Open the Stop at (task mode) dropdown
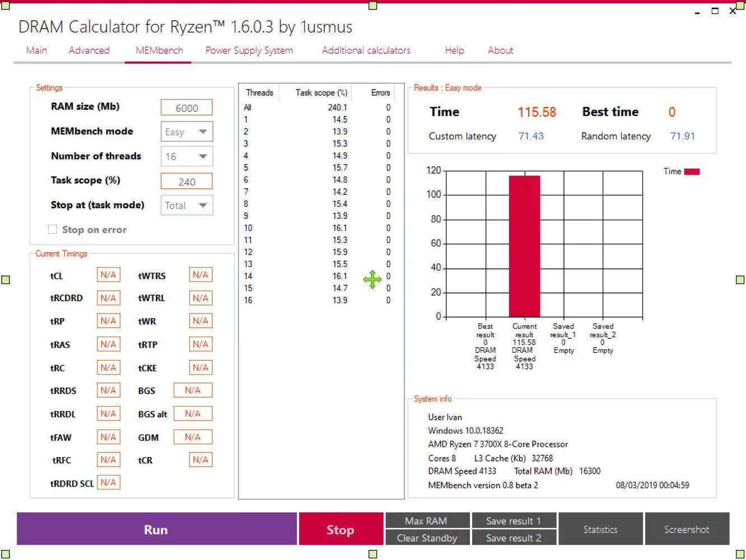Image resolution: width=746 pixels, height=560 pixels. click(186, 206)
